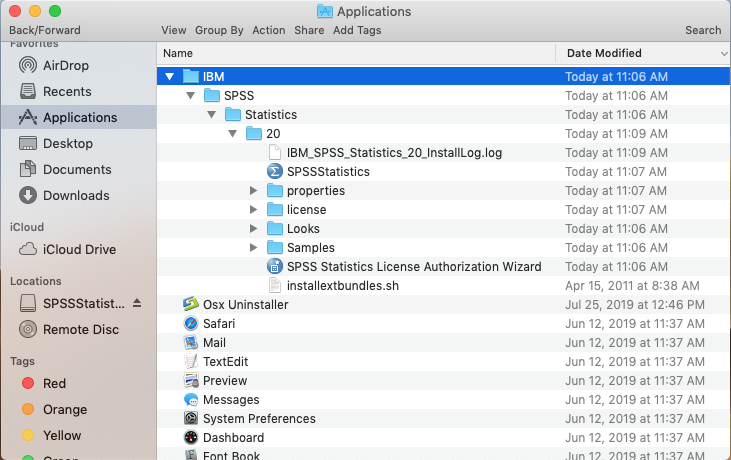Viewport: 731px width, 460px height.
Task: Select the Red tag in the sidebar
Action: tap(54, 384)
